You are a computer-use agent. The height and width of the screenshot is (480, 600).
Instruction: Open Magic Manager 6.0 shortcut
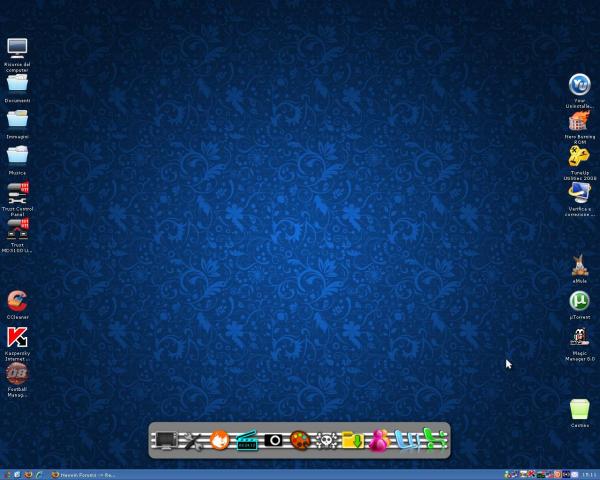pos(579,344)
